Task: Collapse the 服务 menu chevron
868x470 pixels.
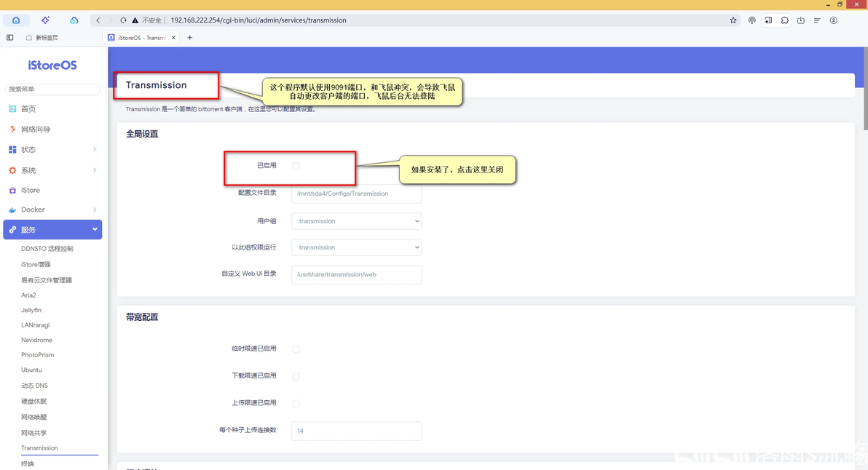Action: [95, 229]
